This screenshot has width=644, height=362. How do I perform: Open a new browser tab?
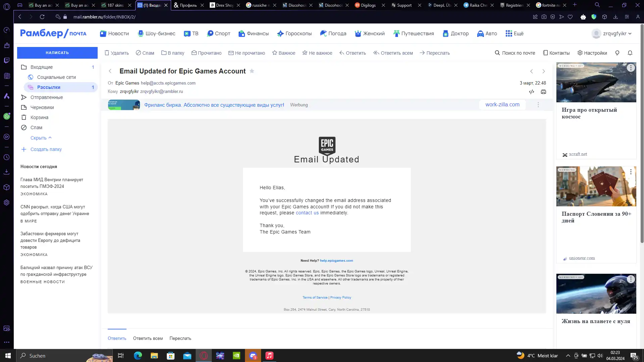(575, 5)
